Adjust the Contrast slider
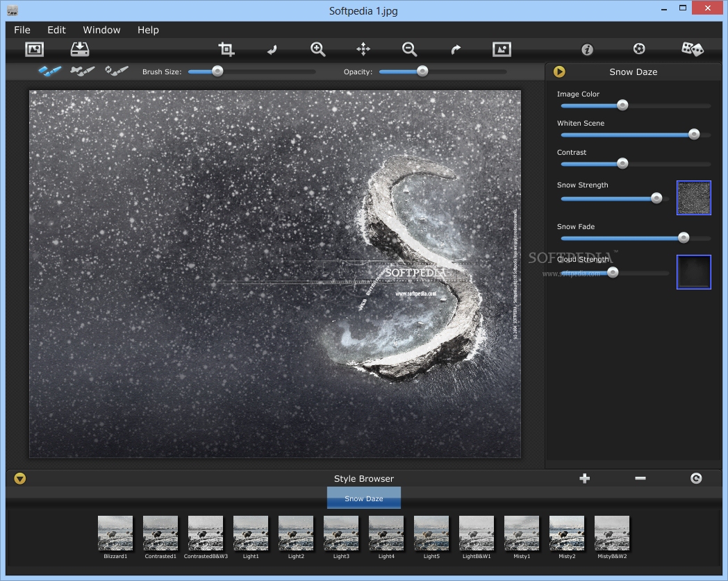 636,164
